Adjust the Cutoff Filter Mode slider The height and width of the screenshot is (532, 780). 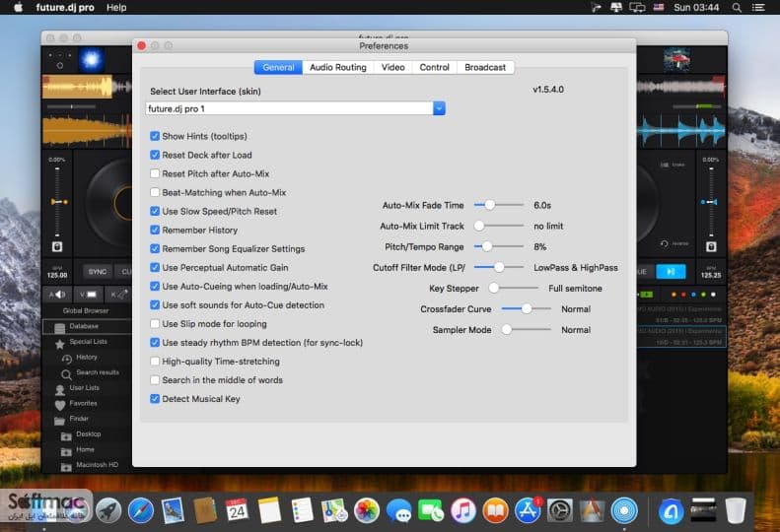[x=498, y=268]
